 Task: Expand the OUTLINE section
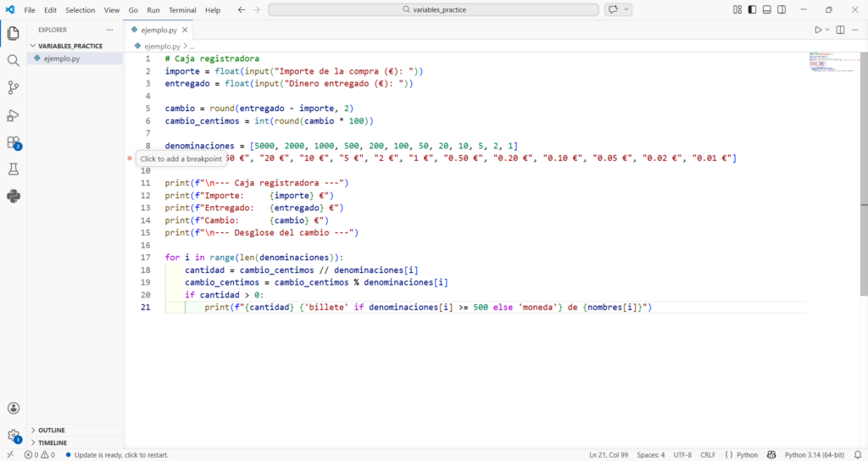51,430
